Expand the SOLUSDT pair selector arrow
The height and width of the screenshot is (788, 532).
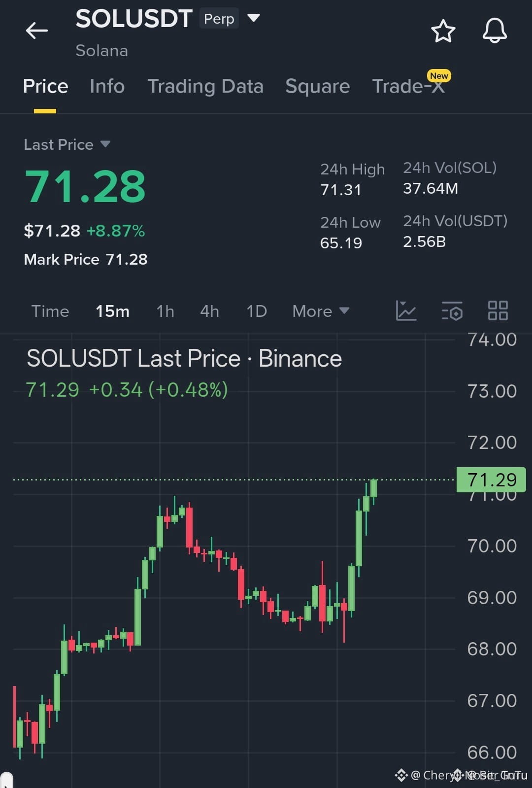coord(254,18)
